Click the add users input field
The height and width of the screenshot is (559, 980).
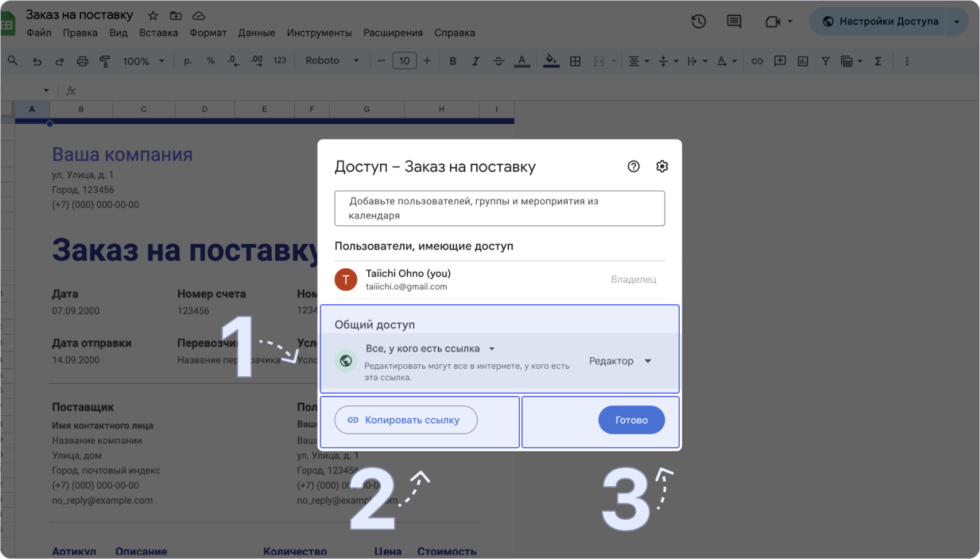pos(499,208)
